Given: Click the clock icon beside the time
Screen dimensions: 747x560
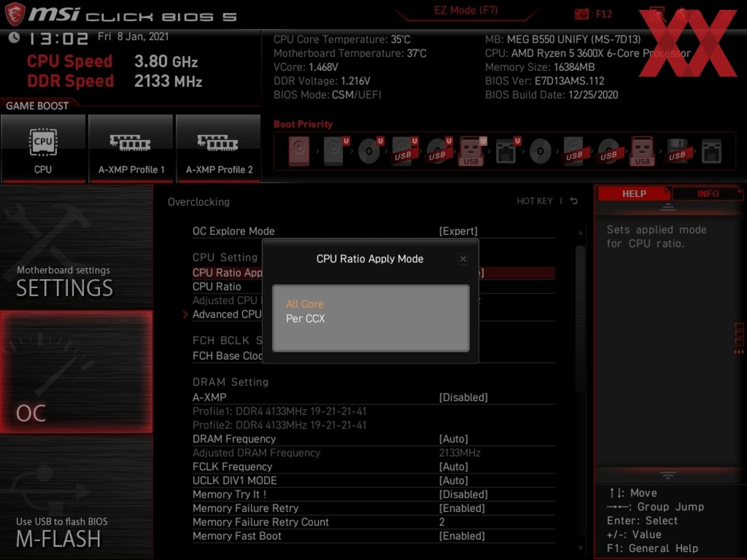Looking at the screenshot, I should (14, 37).
